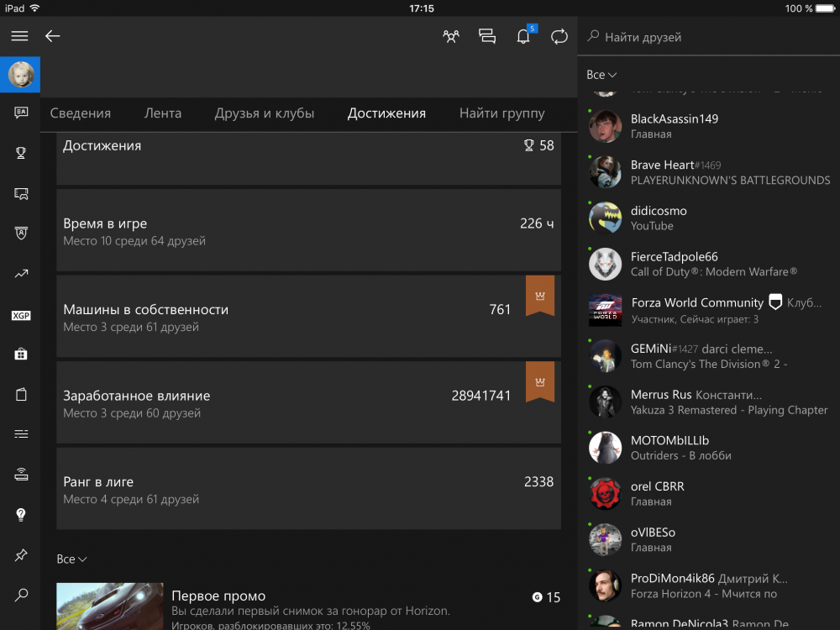Open the store bag icon in sidebar
Viewport: 840px width, 630px height.
[21, 354]
